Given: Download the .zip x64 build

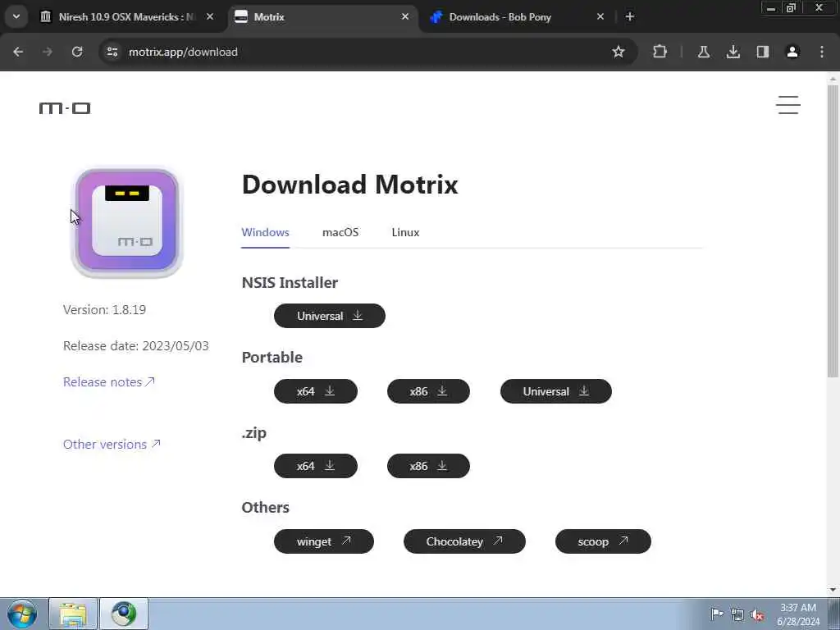Looking at the screenshot, I should [316, 466].
